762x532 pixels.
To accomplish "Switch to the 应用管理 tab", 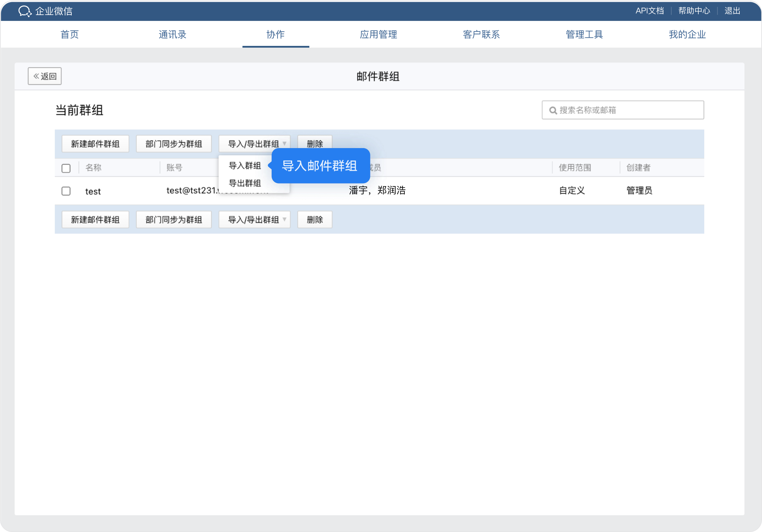I will click(x=378, y=34).
